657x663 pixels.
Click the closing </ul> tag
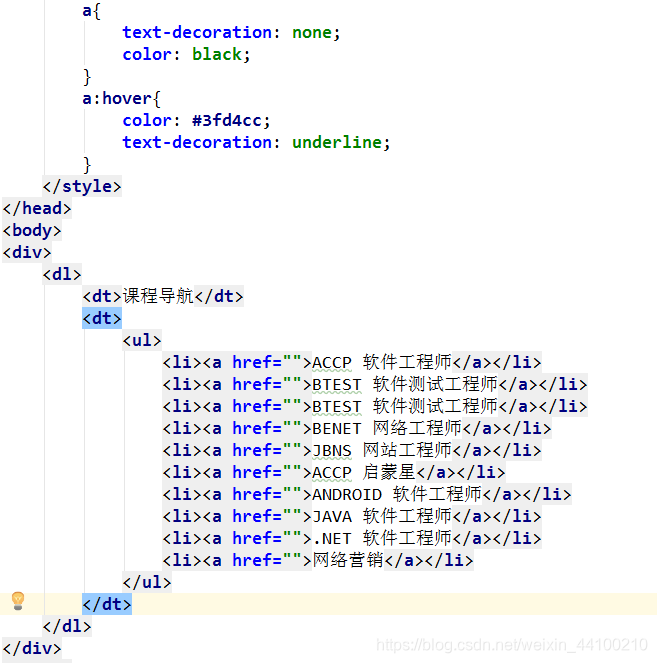147,582
